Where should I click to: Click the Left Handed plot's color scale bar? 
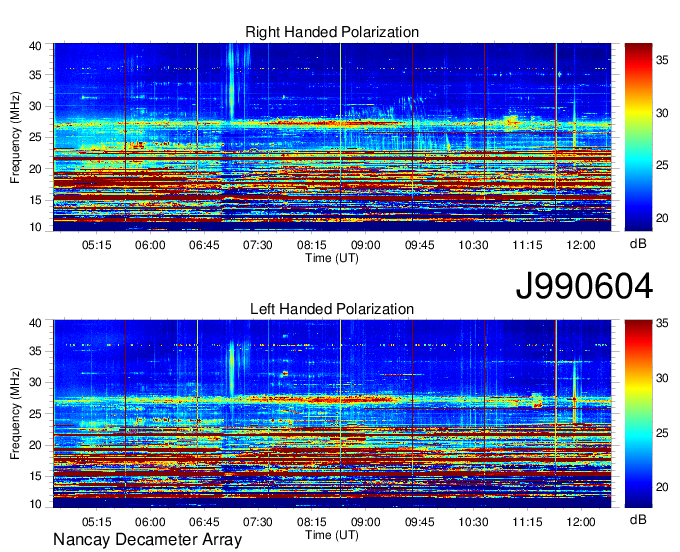click(x=638, y=414)
